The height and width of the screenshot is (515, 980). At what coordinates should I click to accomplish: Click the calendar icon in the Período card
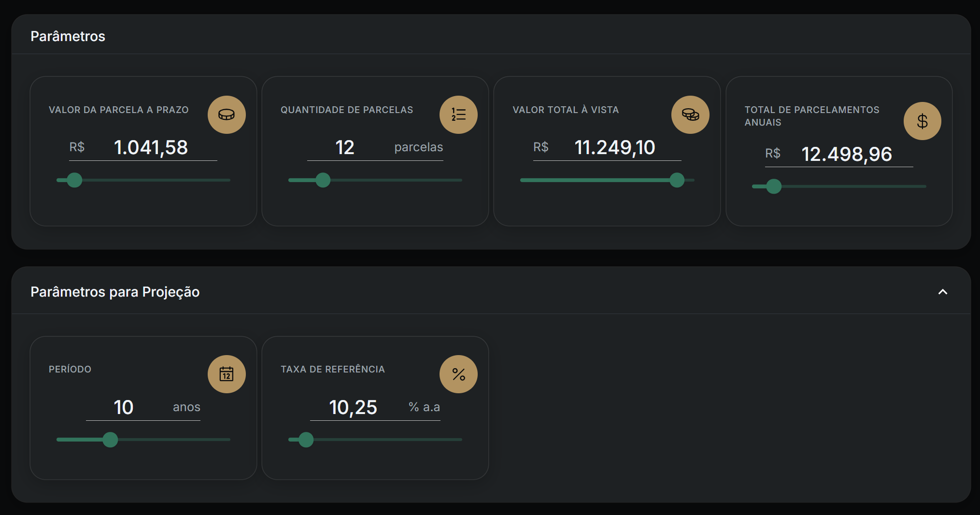tap(227, 374)
